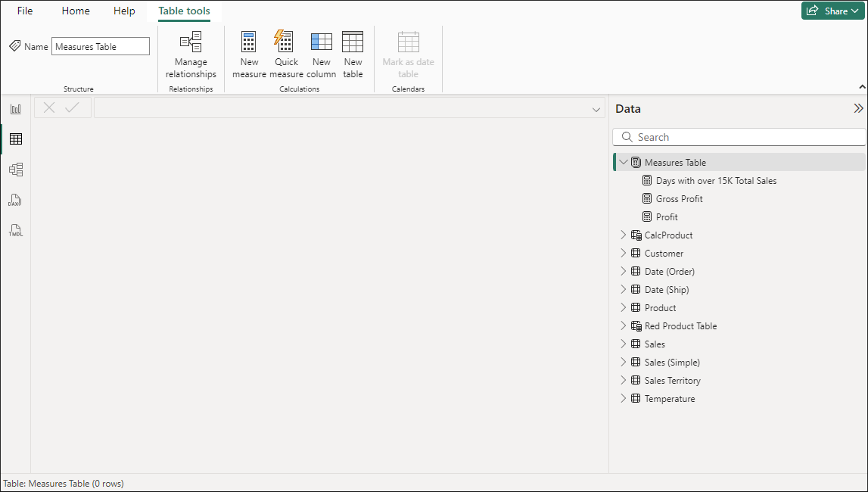The image size is (868, 492).
Task: Add a New column
Action: click(x=321, y=54)
